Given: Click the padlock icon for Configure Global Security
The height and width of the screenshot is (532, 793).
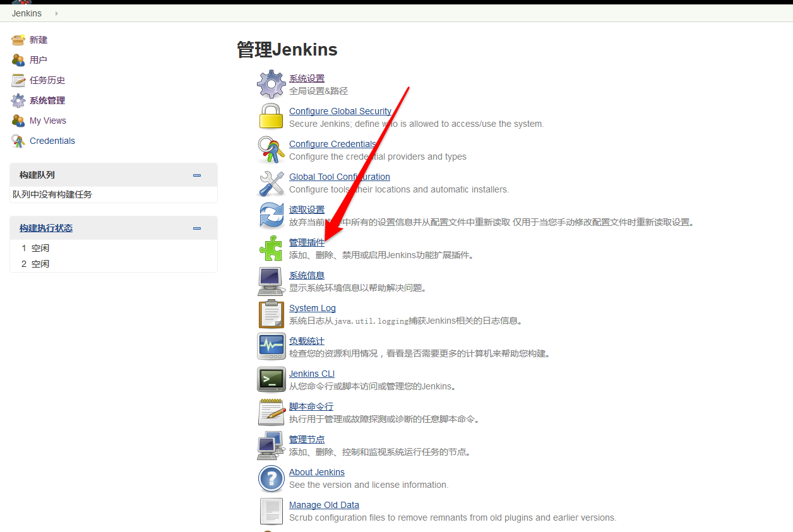Looking at the screenshot, I should 271,117.
